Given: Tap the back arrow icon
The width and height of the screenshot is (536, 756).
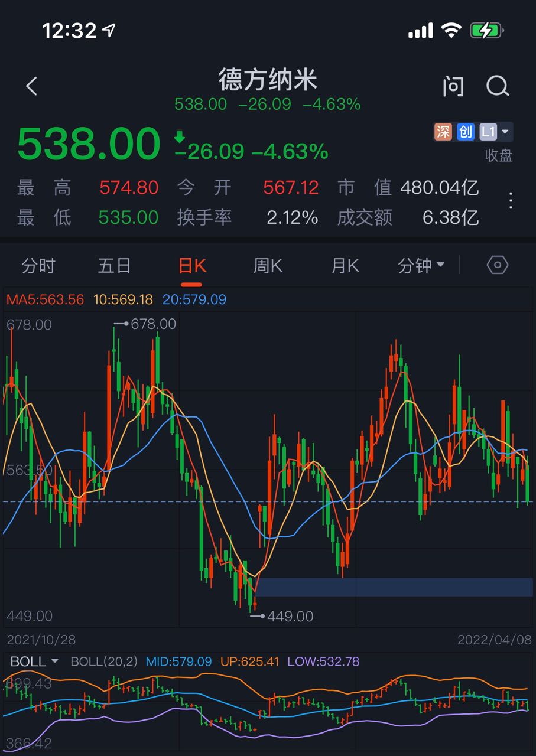Looking at the screenshot, I should (32, 86).
